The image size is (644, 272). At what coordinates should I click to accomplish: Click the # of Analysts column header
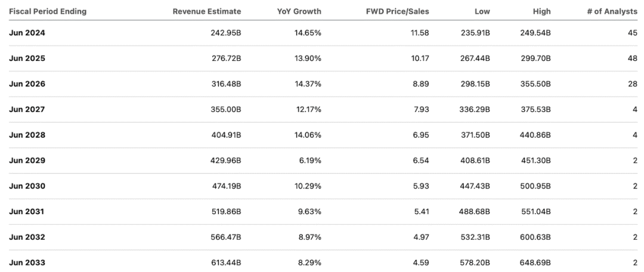click(x=612, y=11)
